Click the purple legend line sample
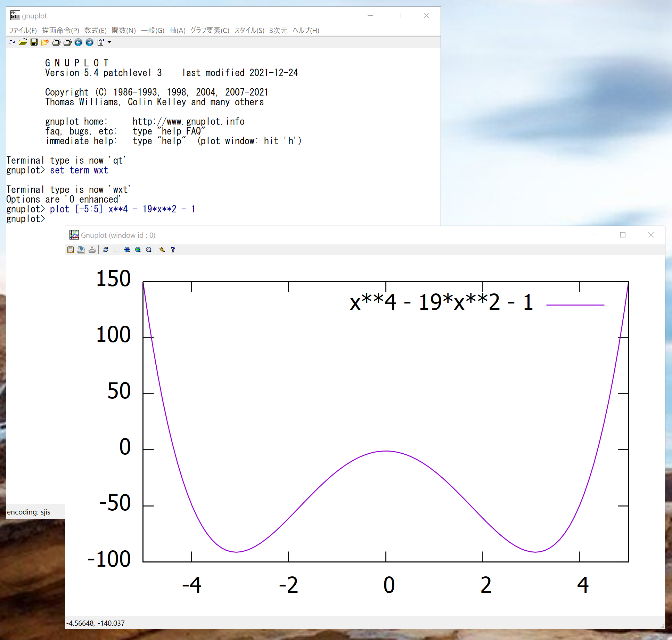Image resolution: width=672 pixels, height=640 pixels. point(575,305)
